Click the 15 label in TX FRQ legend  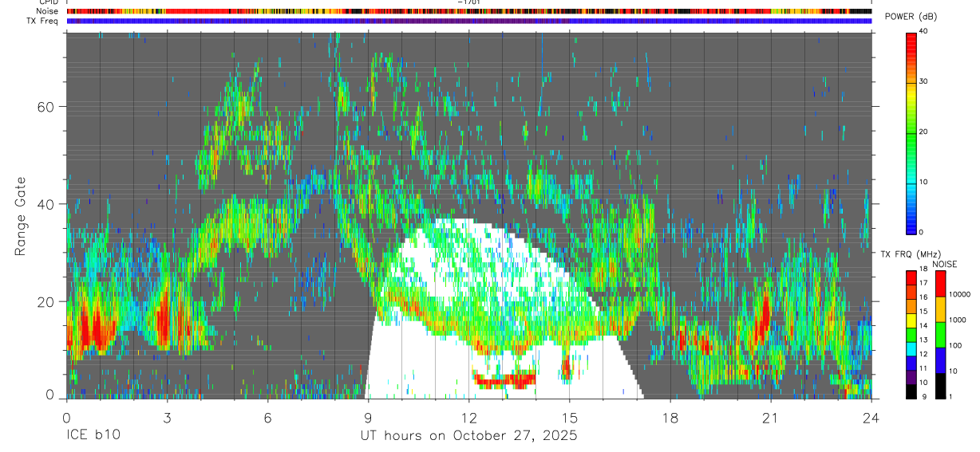(x=923, y=311)
